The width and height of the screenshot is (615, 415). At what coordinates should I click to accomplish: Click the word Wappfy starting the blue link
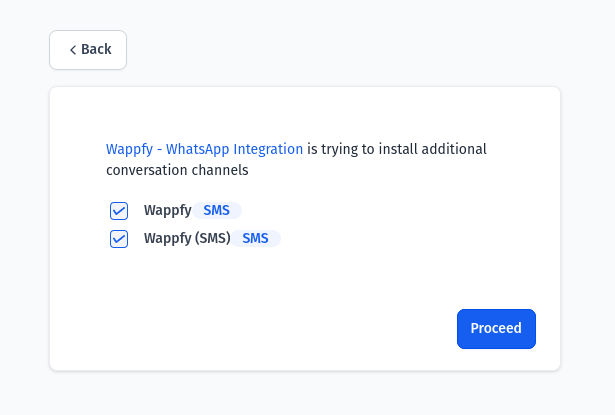click(x=129, y=149)
